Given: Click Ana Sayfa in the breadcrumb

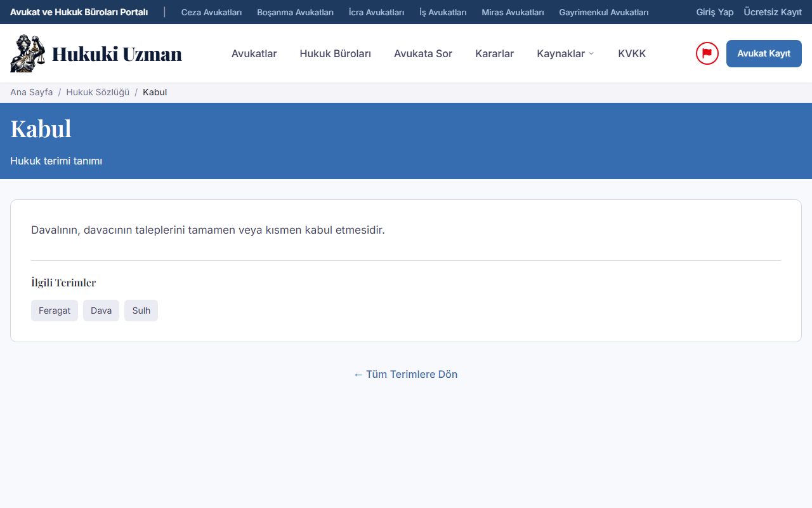Looking at the screenshot, I should (x=32, y=92).
